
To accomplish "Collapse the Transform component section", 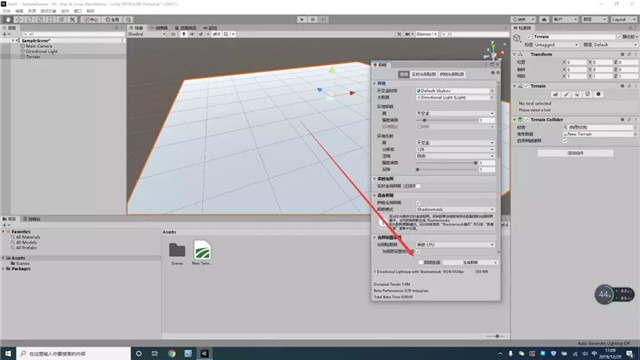I will point(514,54).
